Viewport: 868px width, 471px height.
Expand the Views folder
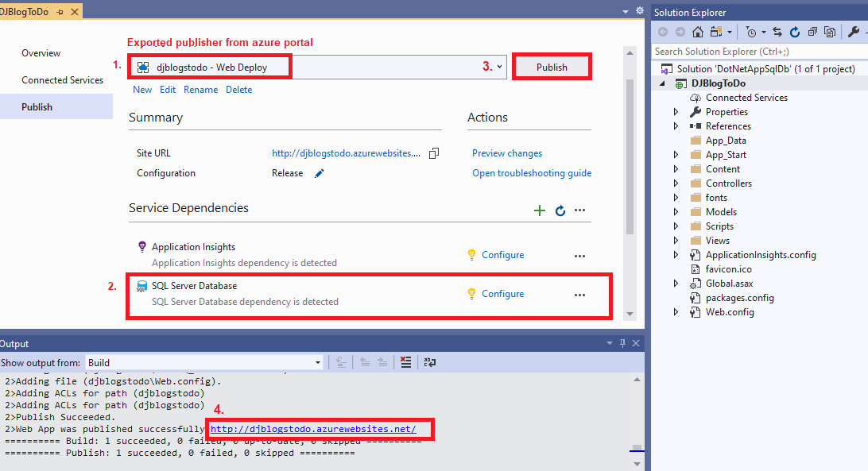676,241
